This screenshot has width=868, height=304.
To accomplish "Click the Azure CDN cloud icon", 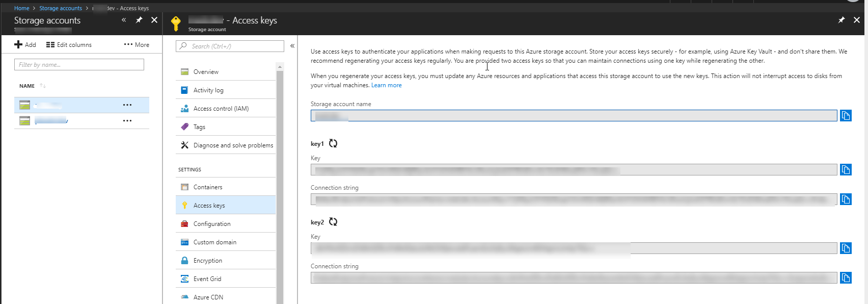I will (x=184, y=297).
